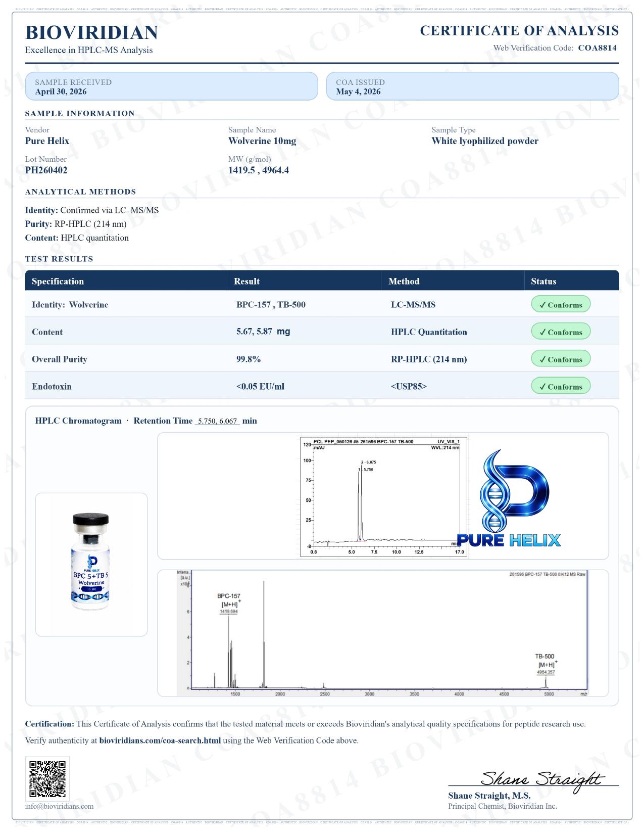Click the Sample Received date April 30, 2026

click(x=61, y=91)
